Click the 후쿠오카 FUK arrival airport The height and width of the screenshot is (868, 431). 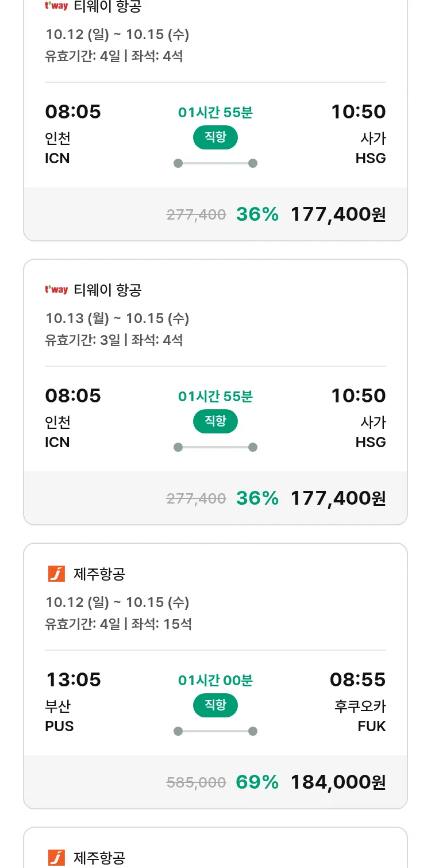(360, 716)
